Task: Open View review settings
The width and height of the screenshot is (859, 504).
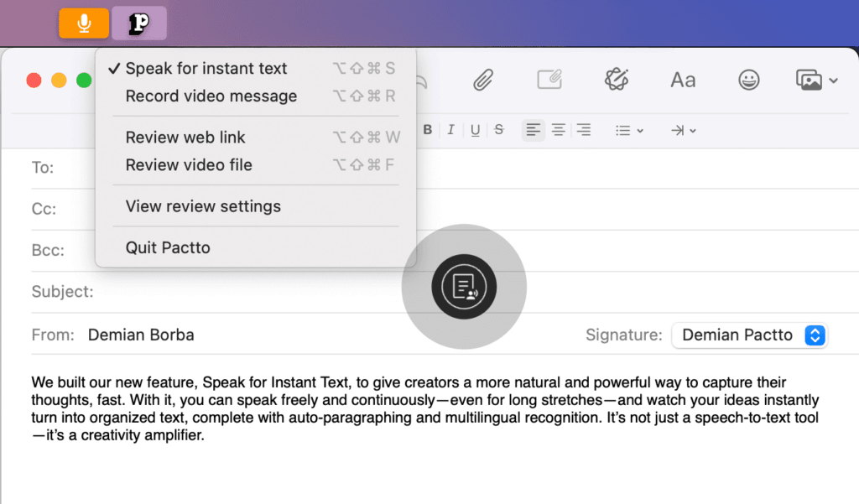Action: tap(255, 206)
